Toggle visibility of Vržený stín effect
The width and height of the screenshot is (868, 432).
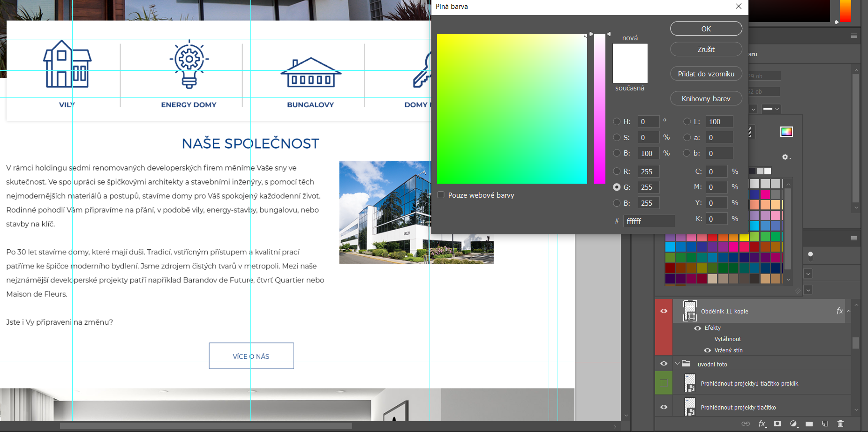(707, 350)
